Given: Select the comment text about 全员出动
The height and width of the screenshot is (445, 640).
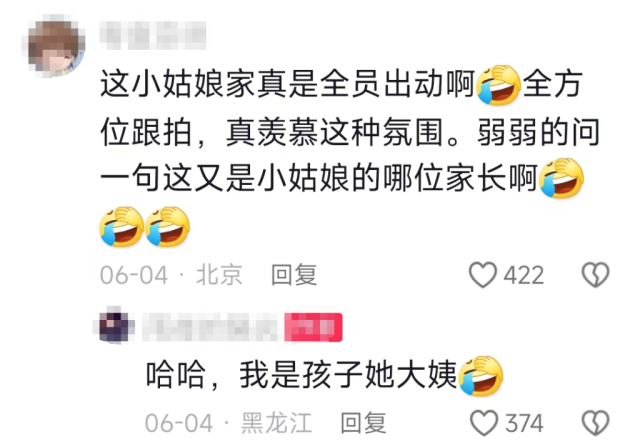Looking at the screenshot, I should point(349,157).
